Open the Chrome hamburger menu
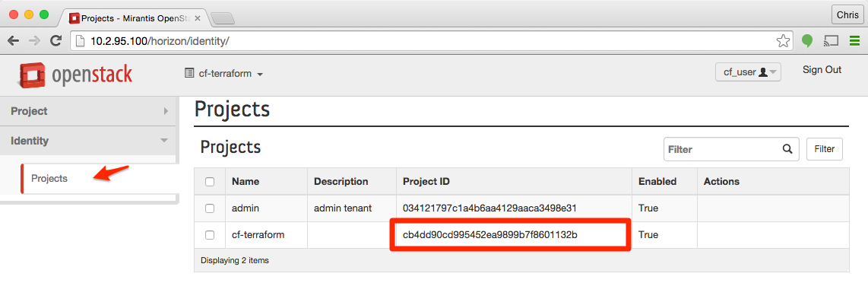The width and height of the screenshot is (868, 302). [855, 40]
